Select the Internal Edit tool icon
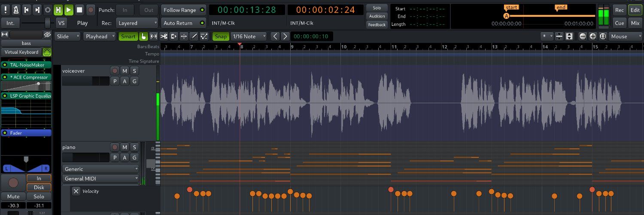This screenshot has width=644, height=215. (204, 37)
